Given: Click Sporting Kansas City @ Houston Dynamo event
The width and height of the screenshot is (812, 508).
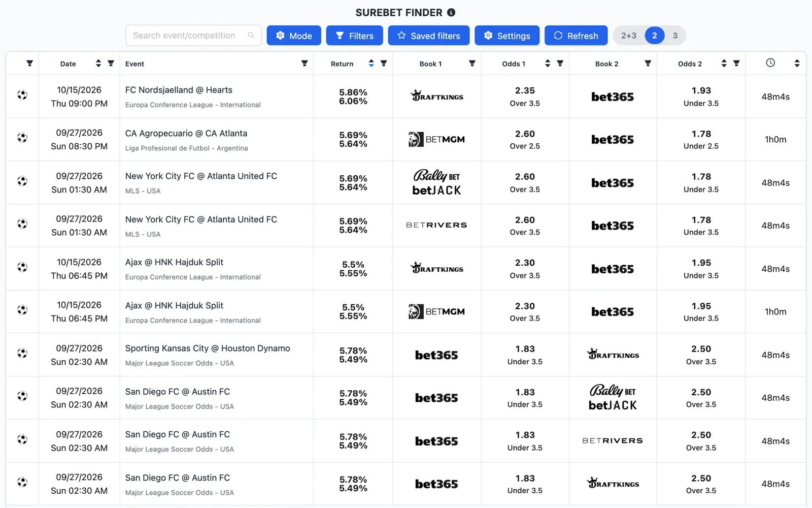Looking at the screenshot, I should point(208,348).
